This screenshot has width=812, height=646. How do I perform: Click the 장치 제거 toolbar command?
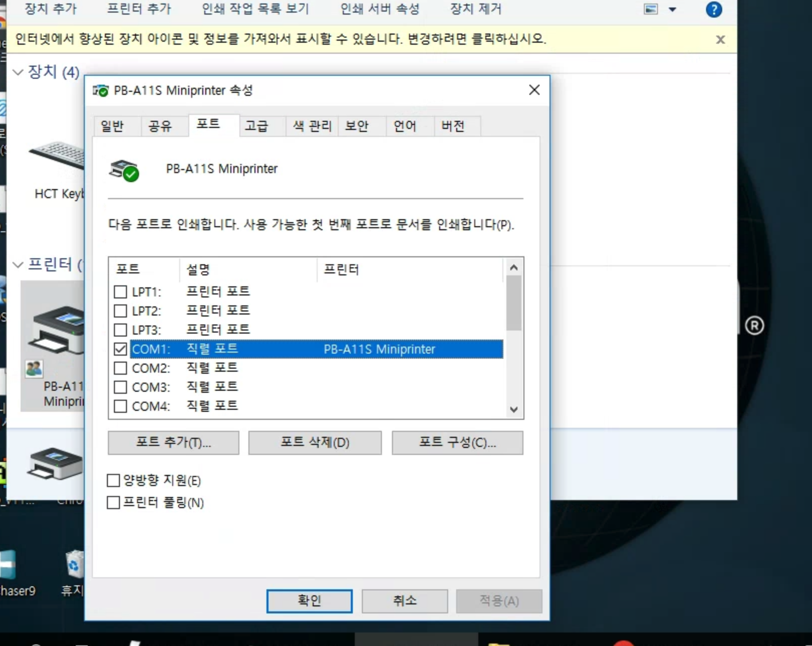(x=476, y=9)
